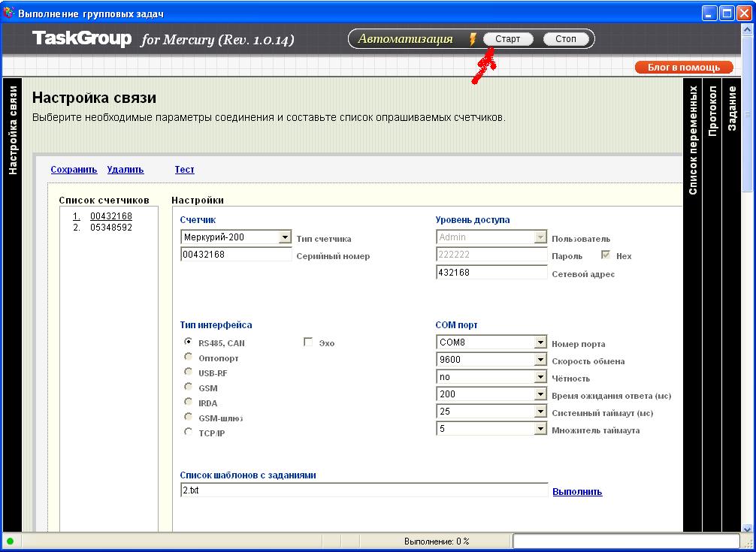This screenshot has height=552, width=756.
Task: Click the app icon in title bar
Action: pyautogui.click(x=8, y=13)
